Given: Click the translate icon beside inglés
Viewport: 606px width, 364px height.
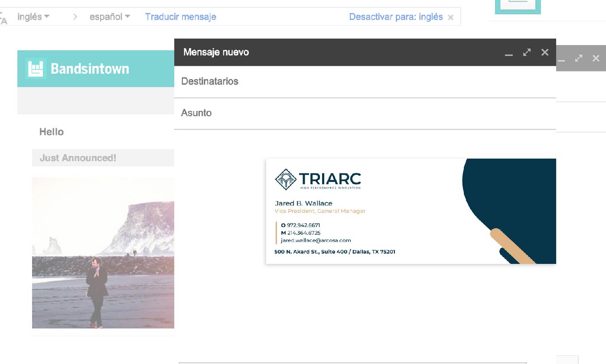Looking at the screenshot, I should tap(3, 18).
